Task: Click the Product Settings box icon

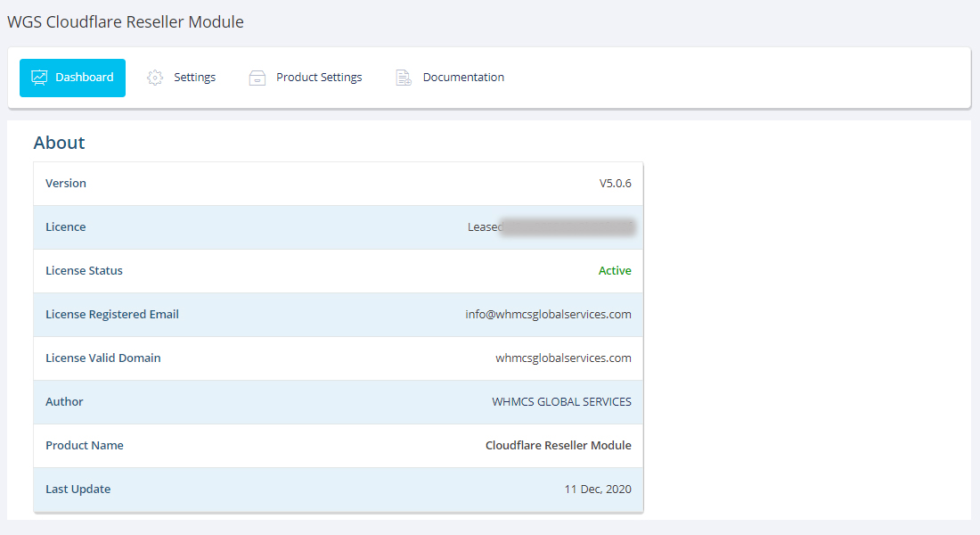Action: coord(257,78)
